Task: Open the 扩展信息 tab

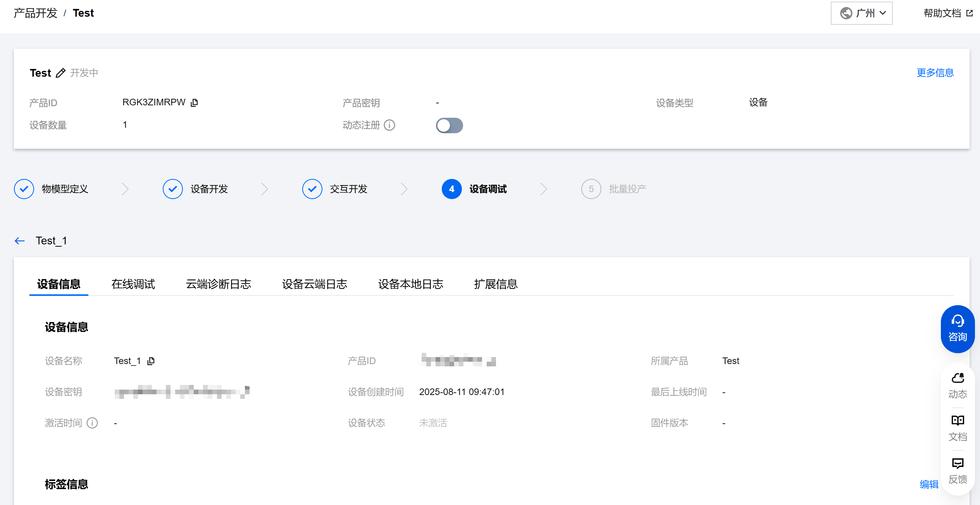Action: (x=496, y=284)
